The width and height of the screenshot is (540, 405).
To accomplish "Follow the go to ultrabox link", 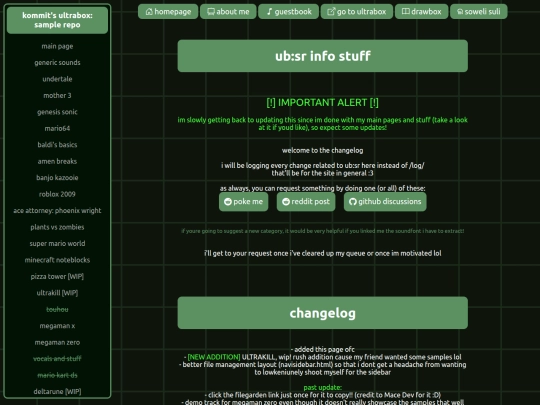I will pos(357,12).
